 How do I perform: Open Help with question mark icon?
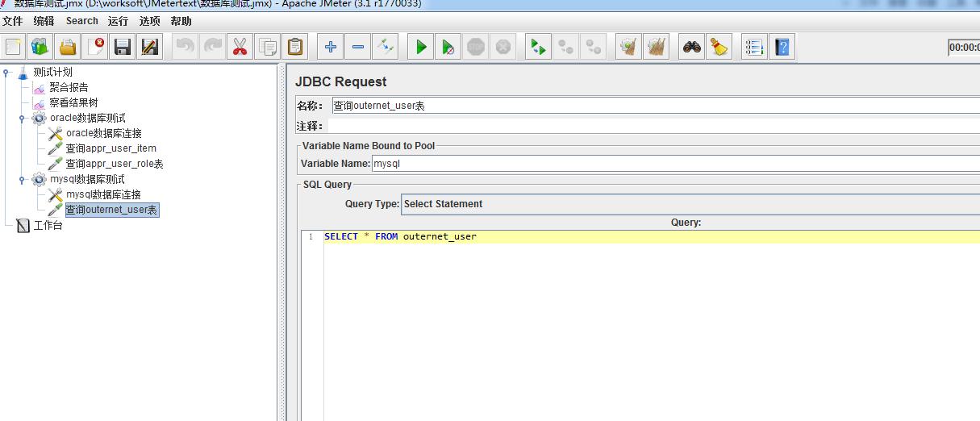782,47
